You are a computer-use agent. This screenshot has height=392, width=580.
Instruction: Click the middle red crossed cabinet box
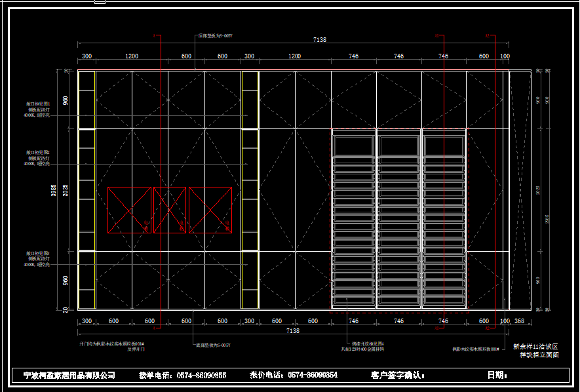pyautogui.click(x=170, y=210)
